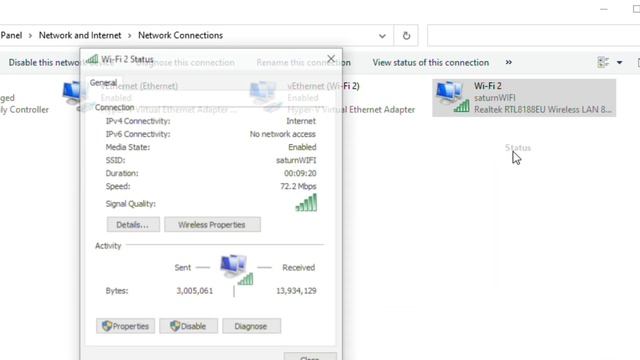This screenshot has width=640, height=360.
Task: Click the signal quality bars icon
Action: pos(306,203)
